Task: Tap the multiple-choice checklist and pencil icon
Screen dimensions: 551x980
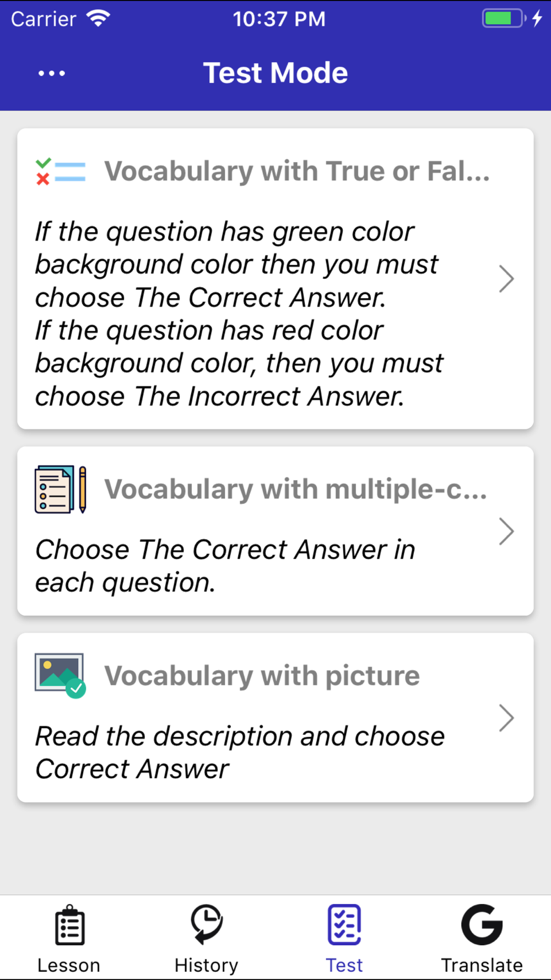Action: (61, 489)
